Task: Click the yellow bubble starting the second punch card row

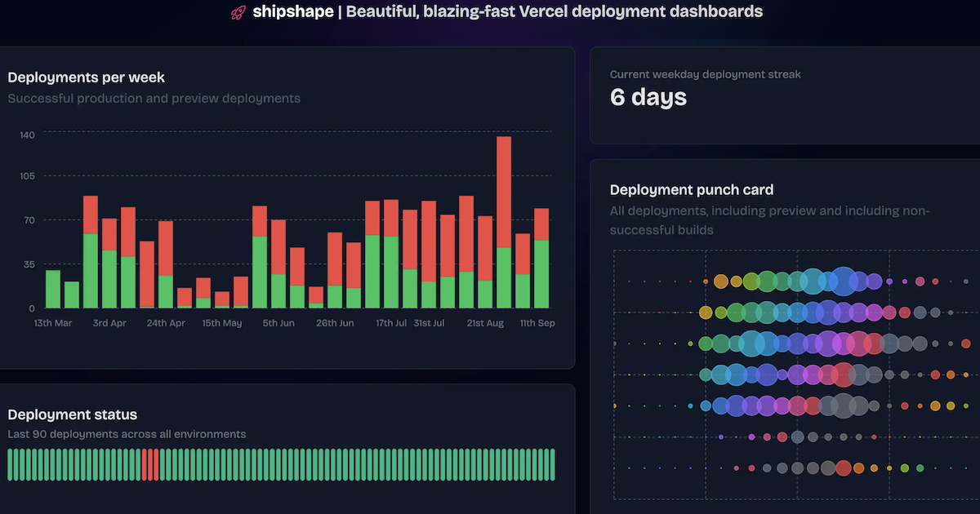Action: (706, 312)
